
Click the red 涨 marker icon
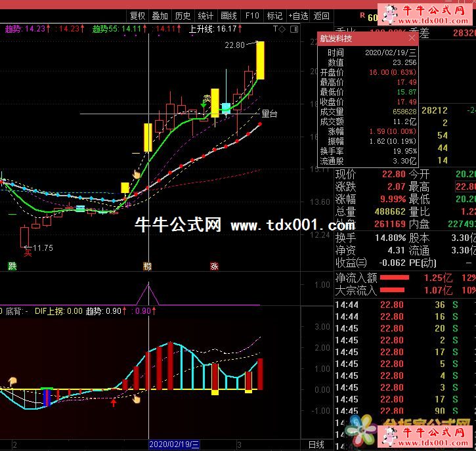point(214,266)
